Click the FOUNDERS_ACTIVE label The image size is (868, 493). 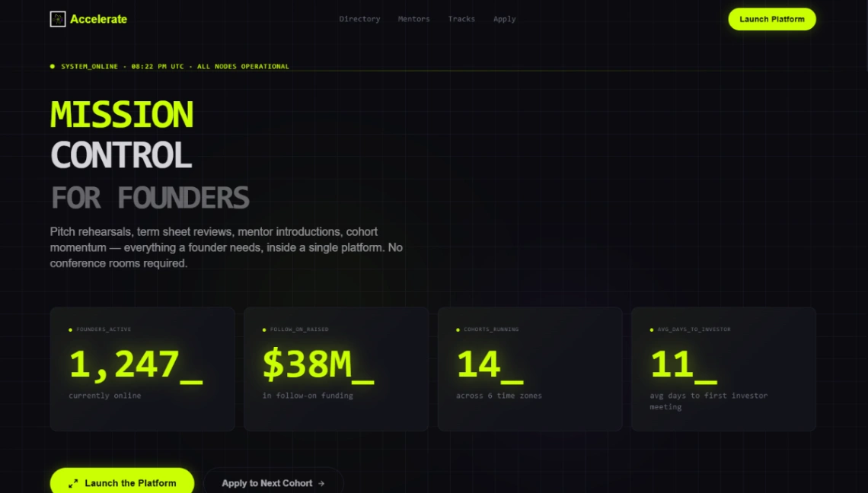[x=104, y=329]
